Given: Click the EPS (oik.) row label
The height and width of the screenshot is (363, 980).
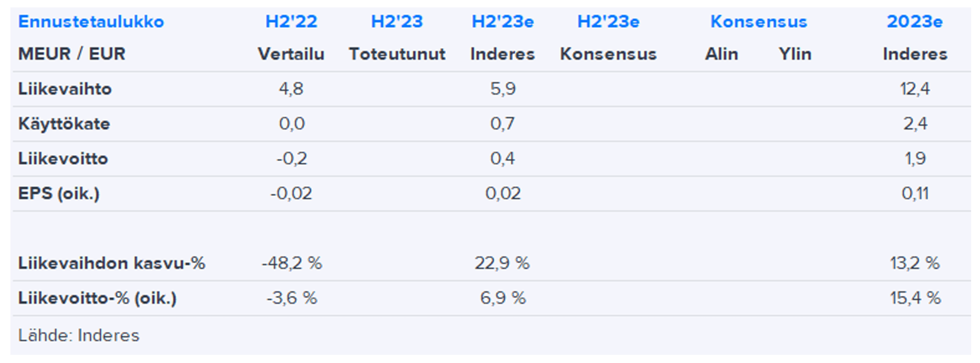Looking at the screenshot, I should (x=59, y=194).
